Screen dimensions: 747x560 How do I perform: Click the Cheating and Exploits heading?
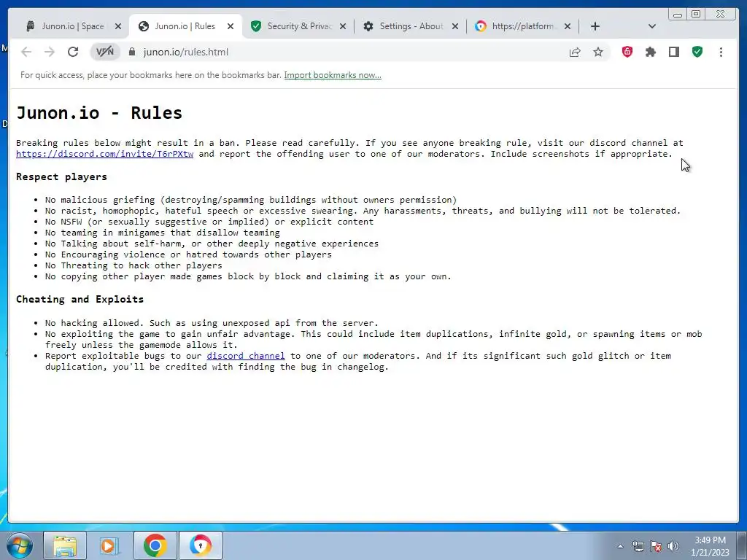[80, 299]
